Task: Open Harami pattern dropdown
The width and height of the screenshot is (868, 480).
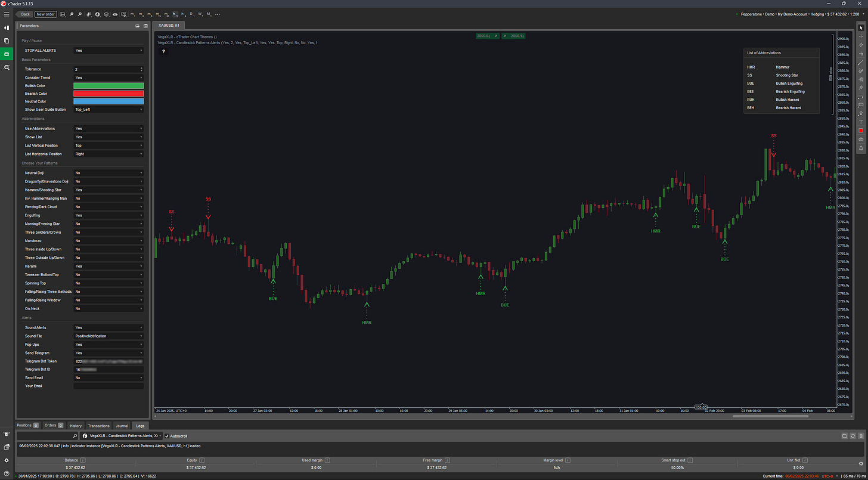Action: (x=108, y=266)
